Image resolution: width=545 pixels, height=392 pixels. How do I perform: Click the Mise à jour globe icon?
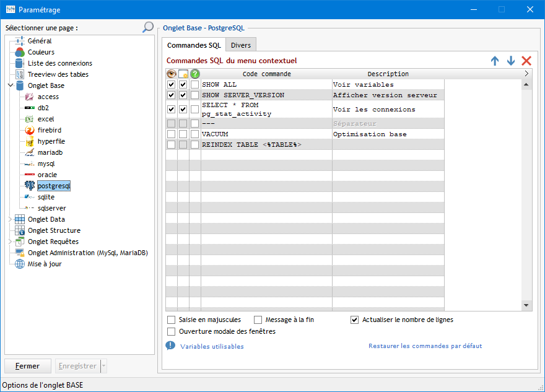click(20, 264)
